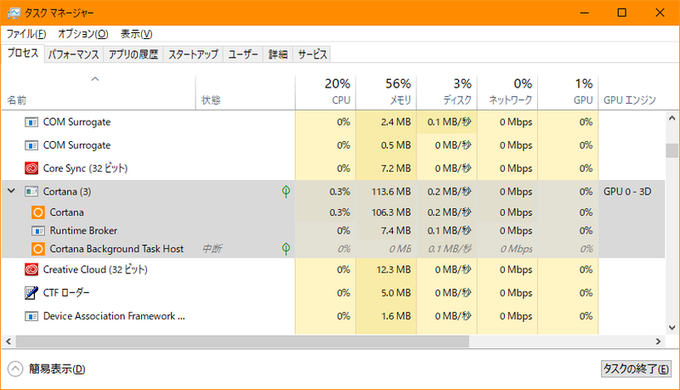Collapse the Cortana (3) process group
Screen dimensions: 680x390
[x=12, y=191]
